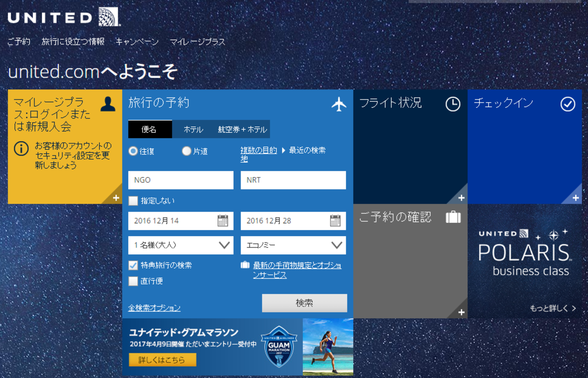Check the 指定しない checkbox
Screen dimensions: 588x378
tap(133, 201)
